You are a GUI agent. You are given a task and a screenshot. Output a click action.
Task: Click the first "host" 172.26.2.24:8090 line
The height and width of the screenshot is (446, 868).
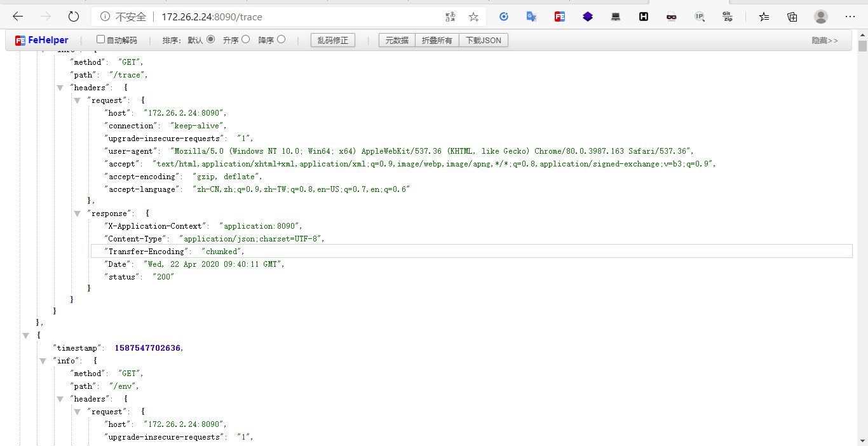tap(165, 113)
